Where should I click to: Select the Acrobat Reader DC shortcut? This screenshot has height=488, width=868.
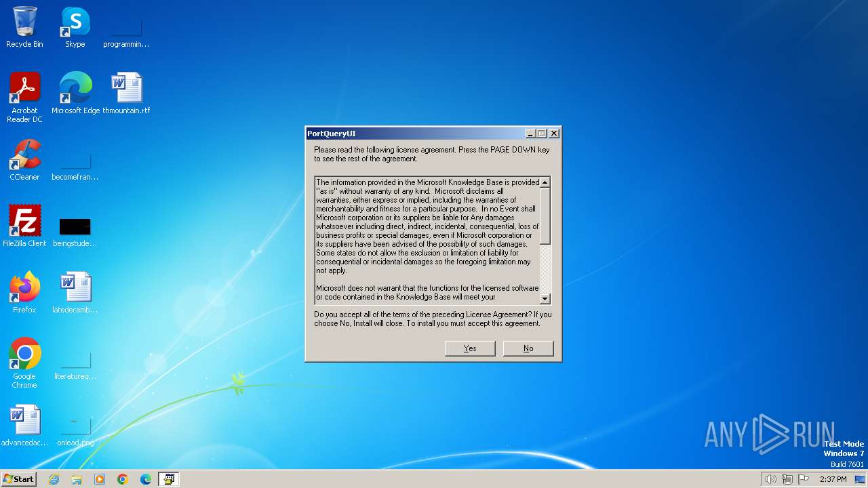[x=24, y=98]
